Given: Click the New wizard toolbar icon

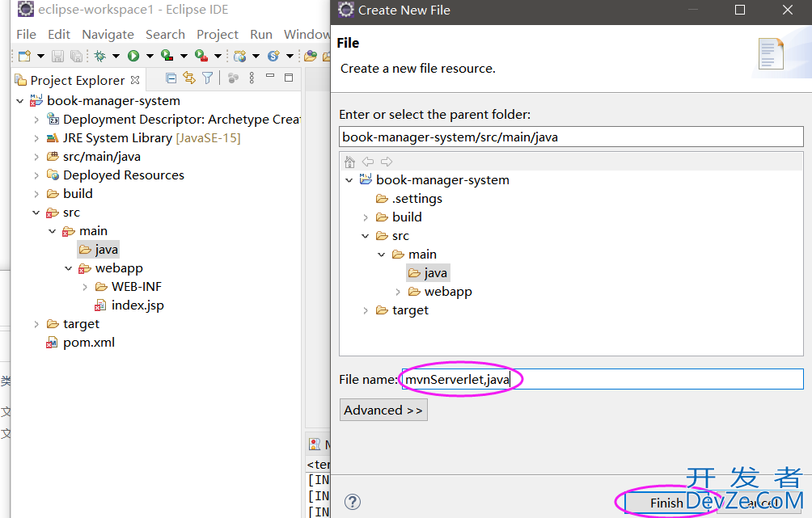Looking at the screenshot, I should pos(24,56).
